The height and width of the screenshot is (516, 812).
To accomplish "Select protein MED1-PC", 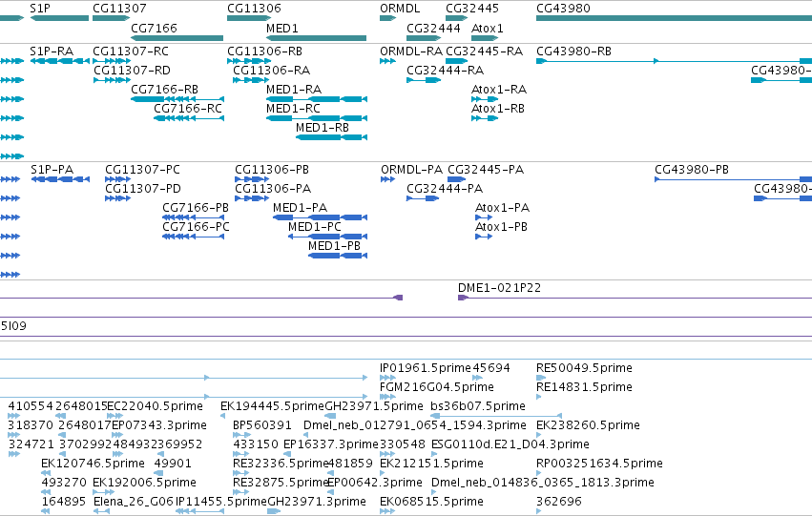I will (x=315, y=227).
